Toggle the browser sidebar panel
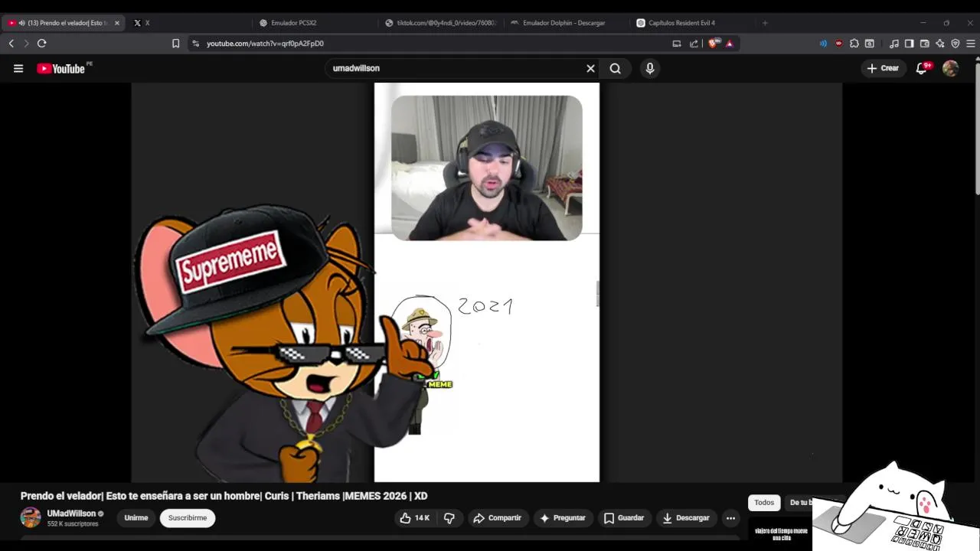 tap(910, 44)
